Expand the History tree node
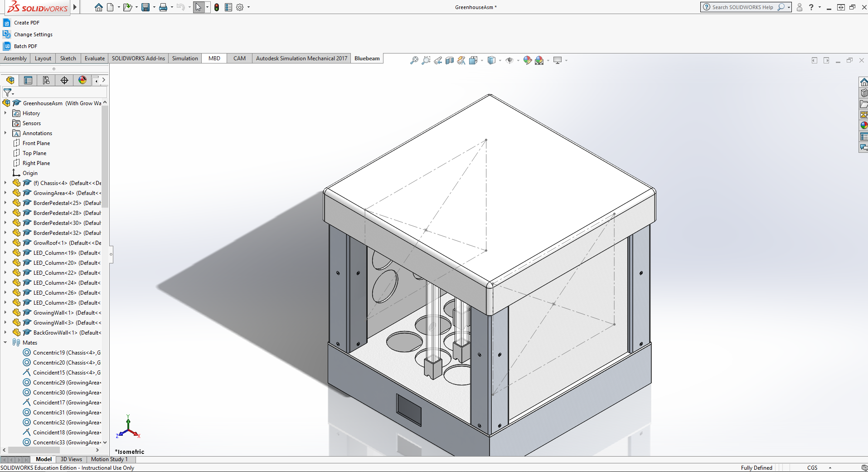The image size is (868, 472). point(5,113)
